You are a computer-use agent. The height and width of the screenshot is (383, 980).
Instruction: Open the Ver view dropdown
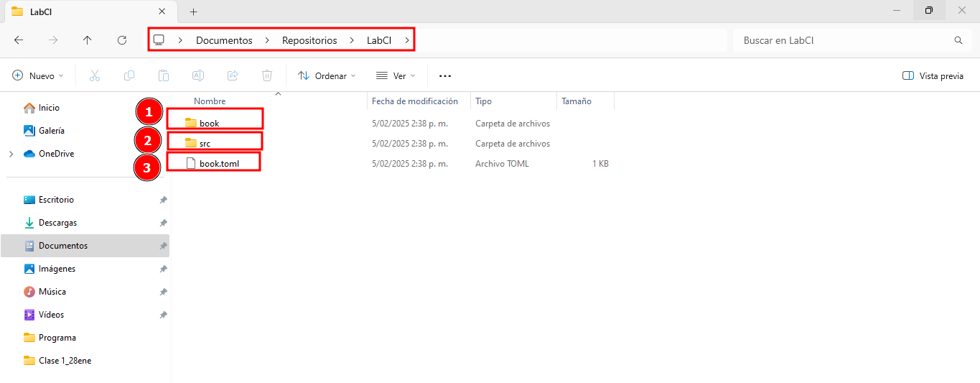(x=396, y=75)
